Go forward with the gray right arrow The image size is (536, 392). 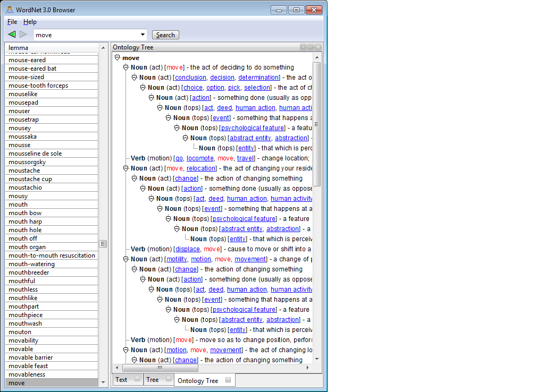tap(23, 35)
